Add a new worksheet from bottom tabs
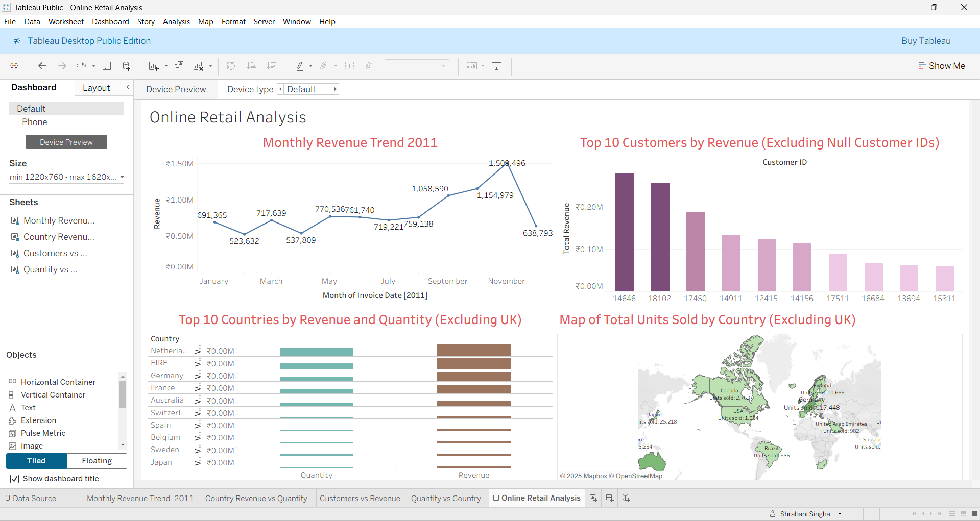Image resolution: width=980 pixels, height=521 pixels. [593, 498]
